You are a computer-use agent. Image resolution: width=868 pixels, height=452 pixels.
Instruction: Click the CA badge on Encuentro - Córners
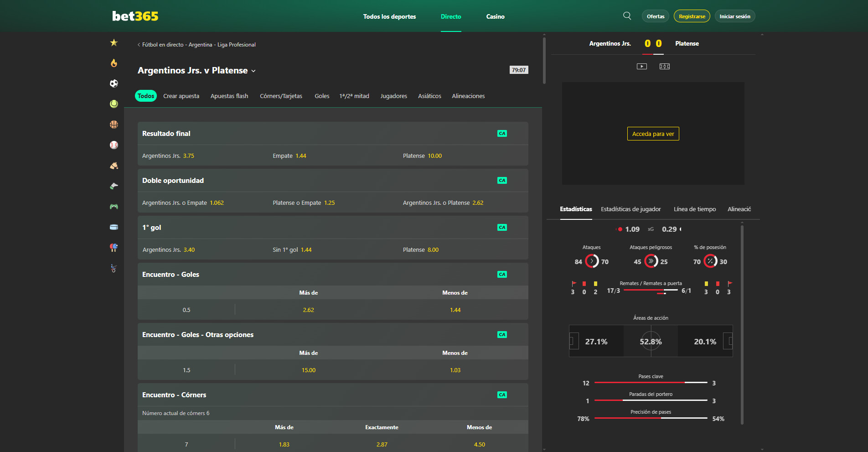[x=502, y=395]
